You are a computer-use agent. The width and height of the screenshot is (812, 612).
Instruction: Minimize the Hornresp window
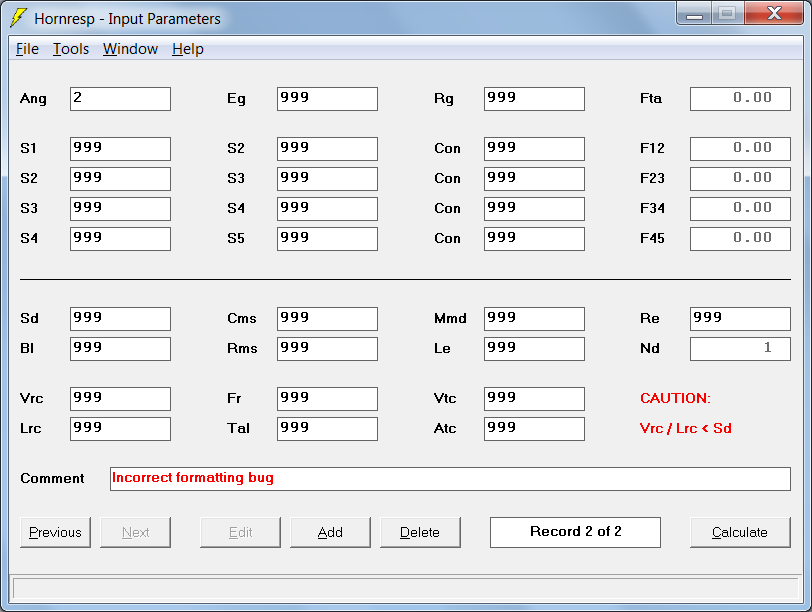(694, 13)
